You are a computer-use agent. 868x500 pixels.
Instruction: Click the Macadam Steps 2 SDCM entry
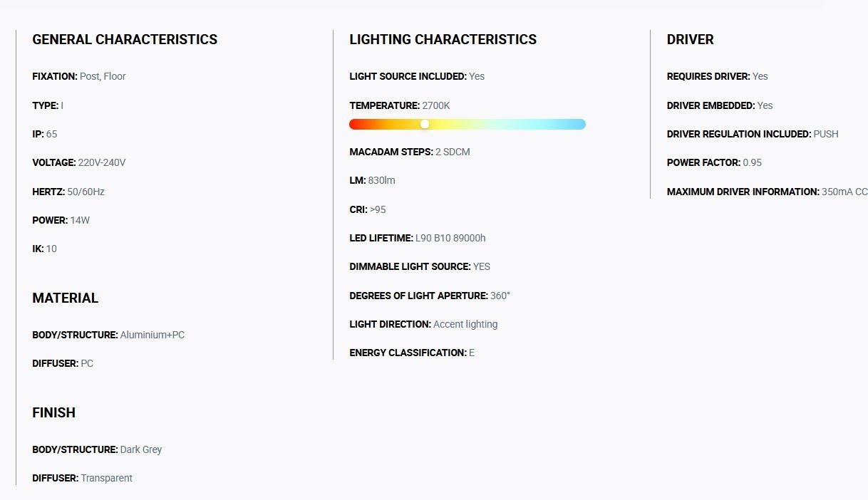tap(410, 152)
